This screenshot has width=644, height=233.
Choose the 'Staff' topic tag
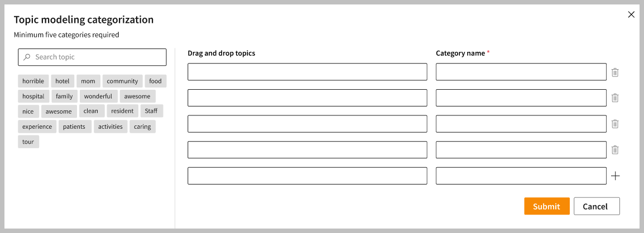(151, 111)
